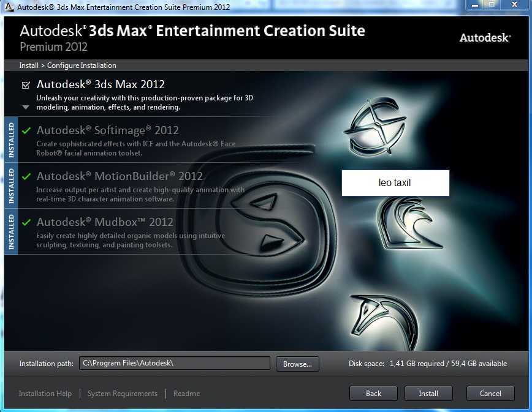Image resolution: width=532 pixels, height=412 pixels.
Task: Click the Configure Installation breadcrumb text
Action: click(x=82, y=66)
